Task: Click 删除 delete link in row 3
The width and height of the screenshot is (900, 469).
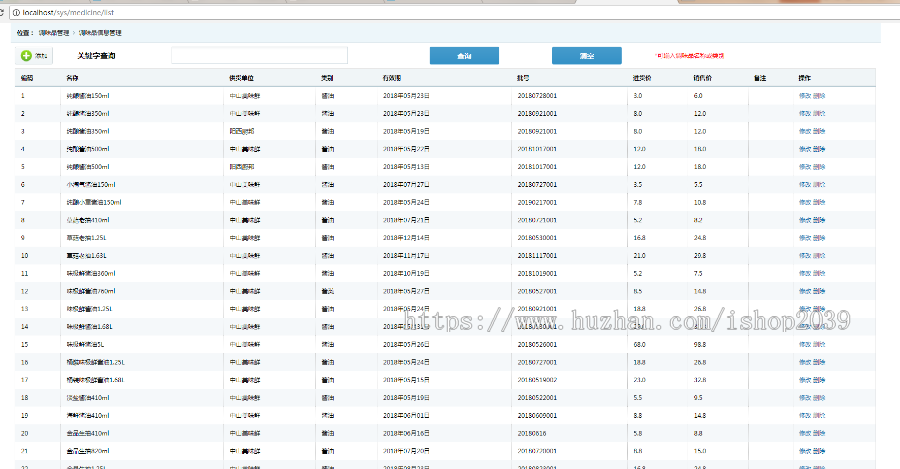Action: click(x=819, y=131)
